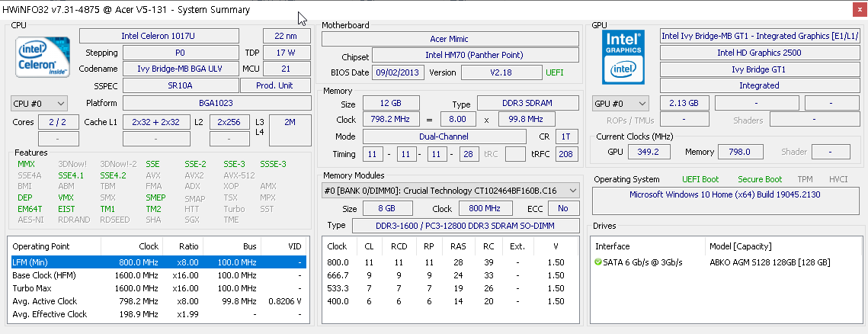Click the memory Clock 798.2 MHz field
Image resolution: width=868 pixels, height=334 pixels.
click(x=391, y=119)
